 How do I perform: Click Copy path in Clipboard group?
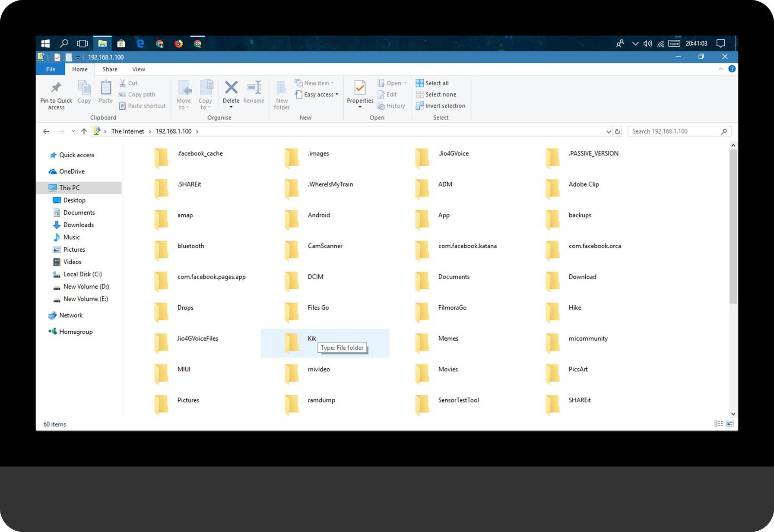(137, 95)
